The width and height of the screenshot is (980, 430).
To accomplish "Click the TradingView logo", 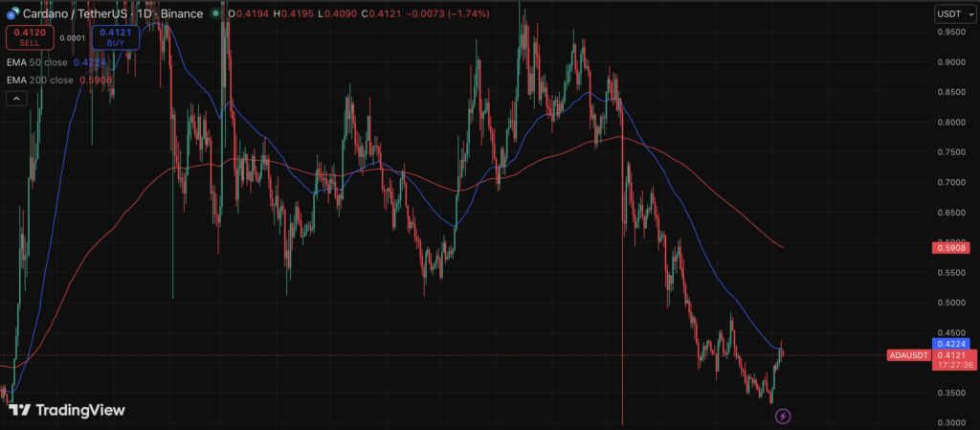I will click(67, 410).
